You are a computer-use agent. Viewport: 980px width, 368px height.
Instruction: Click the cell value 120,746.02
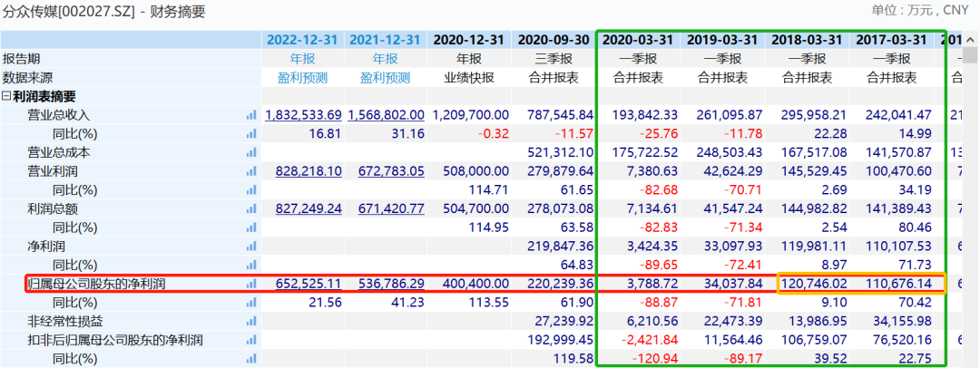[x=814, y=284]
